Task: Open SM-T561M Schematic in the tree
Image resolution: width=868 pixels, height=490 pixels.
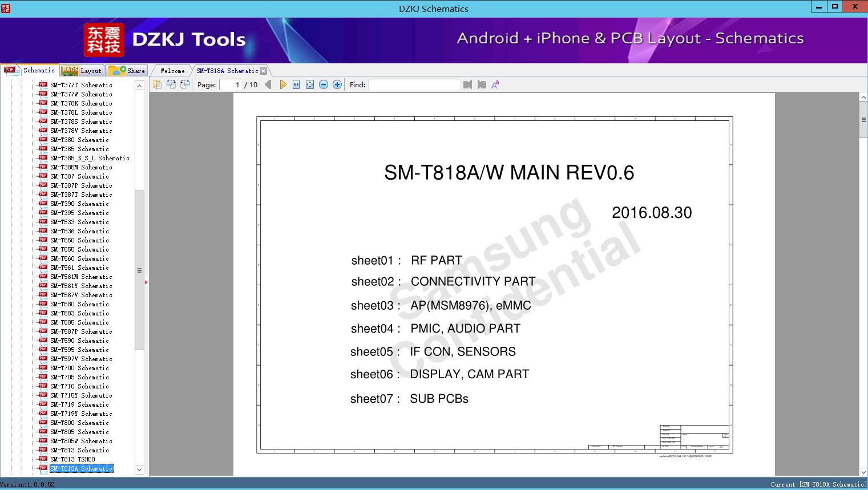Action: point(81,277)
